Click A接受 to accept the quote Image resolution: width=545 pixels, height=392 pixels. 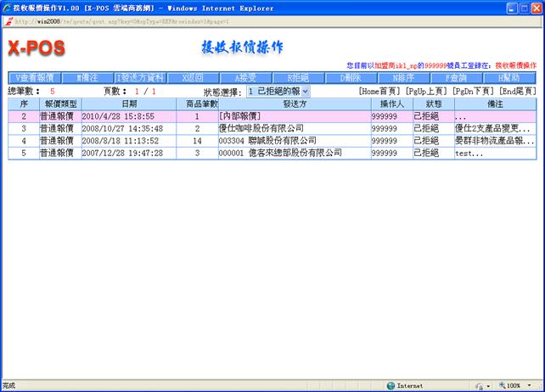[246, 77]
